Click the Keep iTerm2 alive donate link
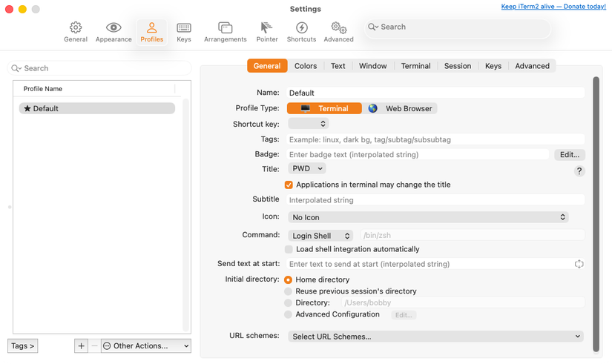The image size is (612, 364). (x=553, y=7)
